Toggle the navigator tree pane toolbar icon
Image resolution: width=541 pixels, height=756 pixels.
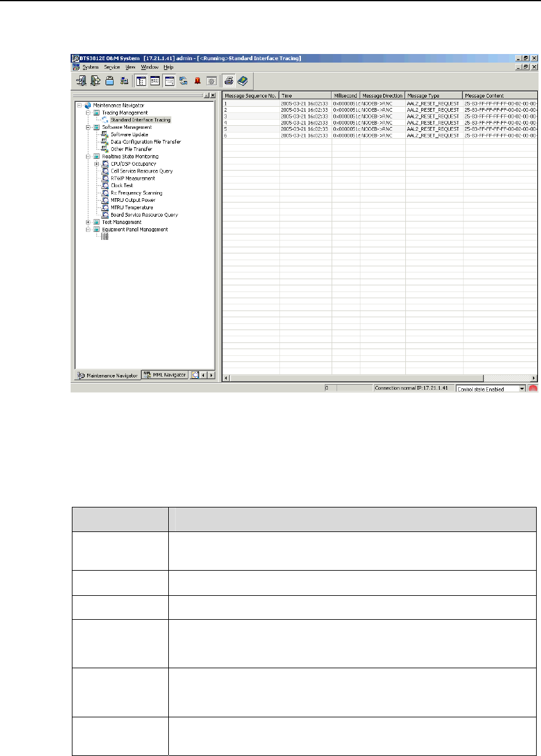140,80
